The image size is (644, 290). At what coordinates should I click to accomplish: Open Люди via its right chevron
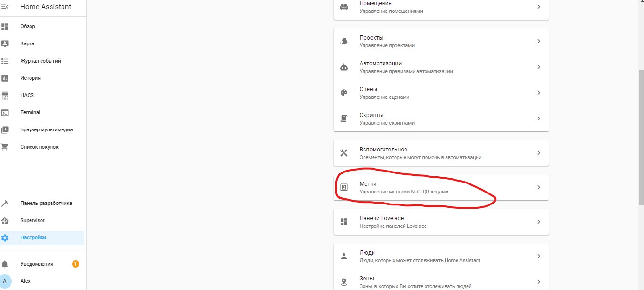[539, 256]
